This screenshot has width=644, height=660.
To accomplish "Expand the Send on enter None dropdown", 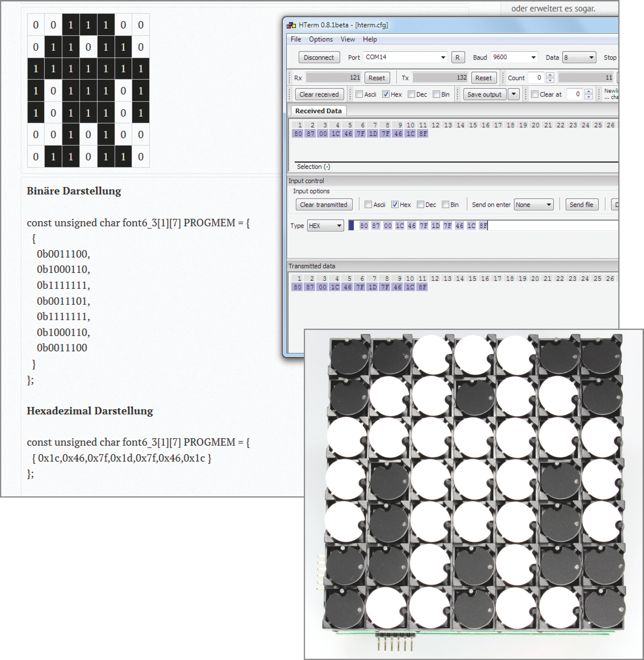I will click(x=548, y=205).
